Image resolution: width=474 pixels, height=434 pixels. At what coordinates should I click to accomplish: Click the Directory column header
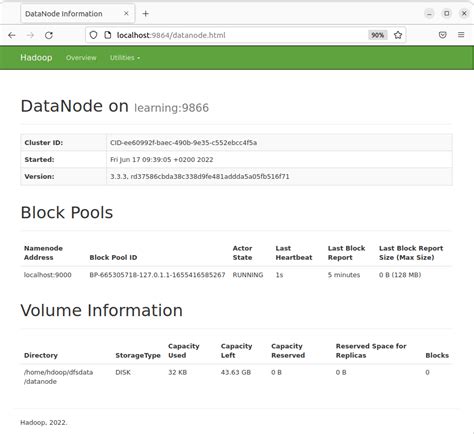tap(41, 356)
